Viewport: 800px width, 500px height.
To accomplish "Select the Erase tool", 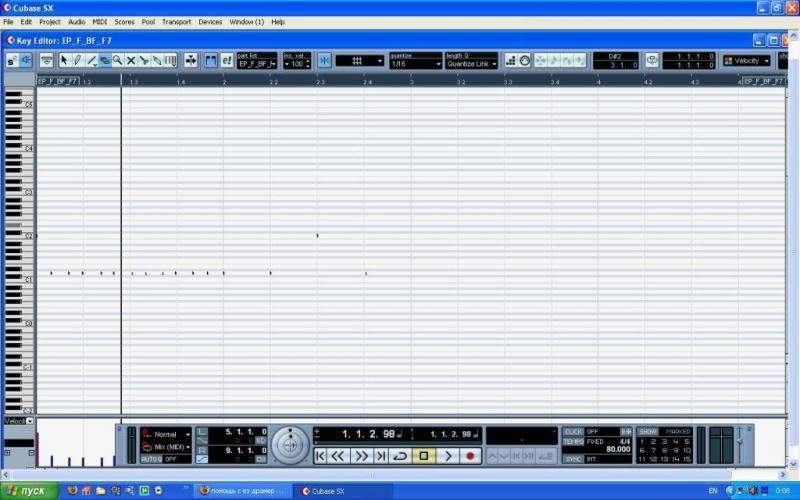I will pyautogui.click(x=105, y=61).
